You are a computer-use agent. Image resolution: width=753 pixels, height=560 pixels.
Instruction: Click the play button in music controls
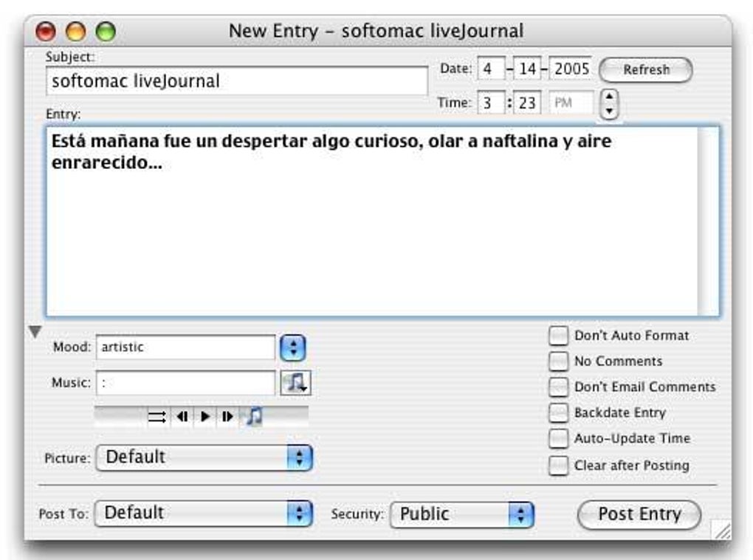tap(205, 416)
